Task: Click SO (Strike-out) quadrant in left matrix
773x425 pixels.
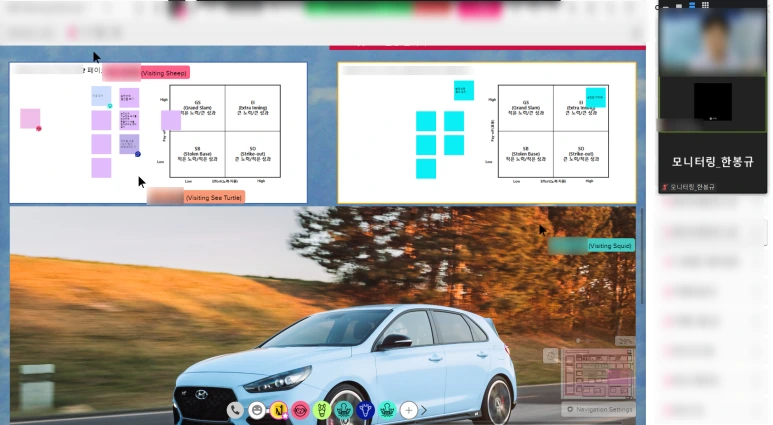Action: click(x=253, y=154)
